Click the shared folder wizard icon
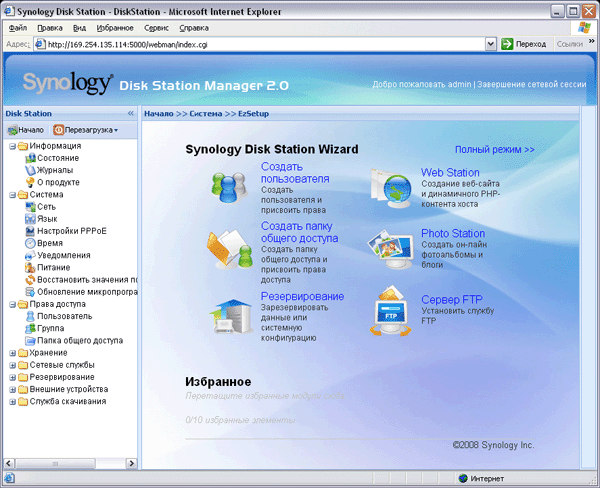 pyautogui.click(x=230, y=249)
